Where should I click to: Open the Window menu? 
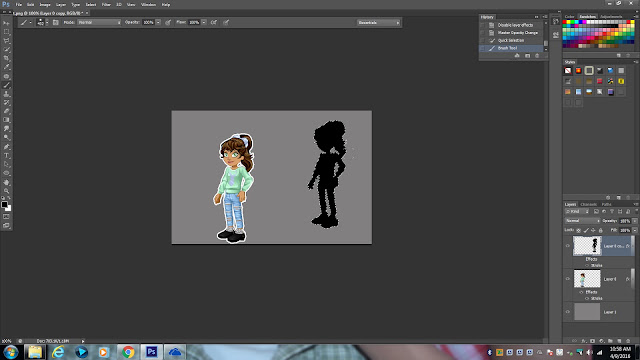pos(148,4)
